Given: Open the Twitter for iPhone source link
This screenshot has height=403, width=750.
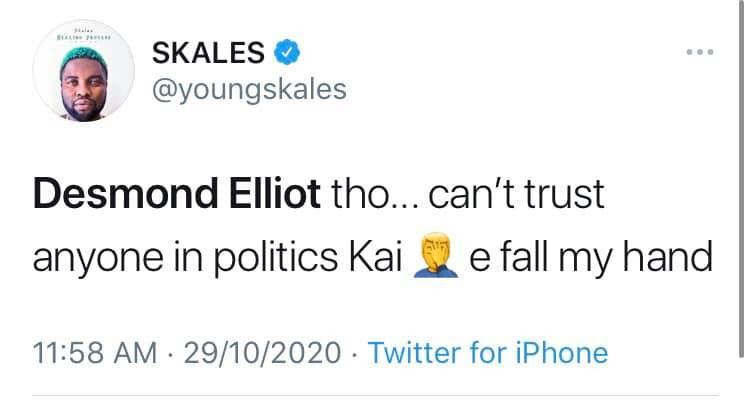Looking at the screenshot, I should coord(487,353).
